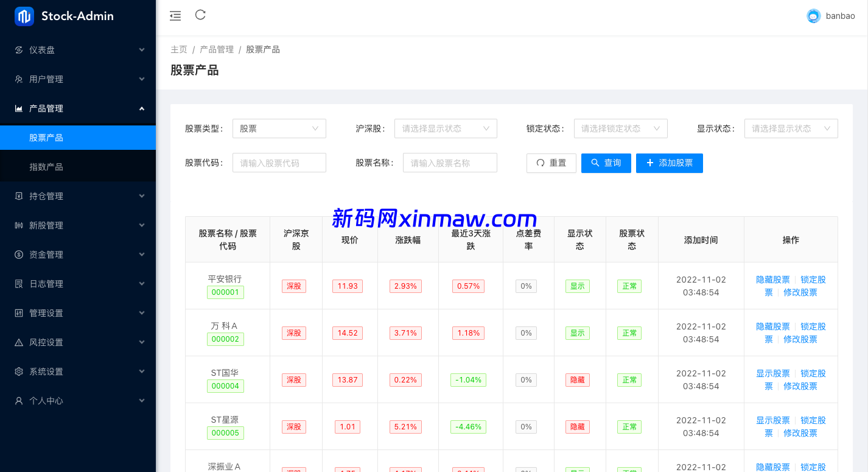Click the 风控设置 warning triangle icon
868x472 pixels.
pyautogui.click(x=19, y=342)
